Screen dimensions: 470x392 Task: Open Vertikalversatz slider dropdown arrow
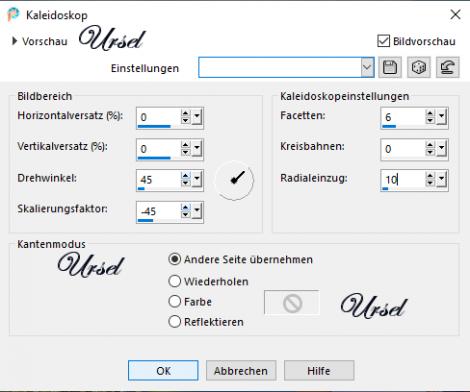point(197,148)
